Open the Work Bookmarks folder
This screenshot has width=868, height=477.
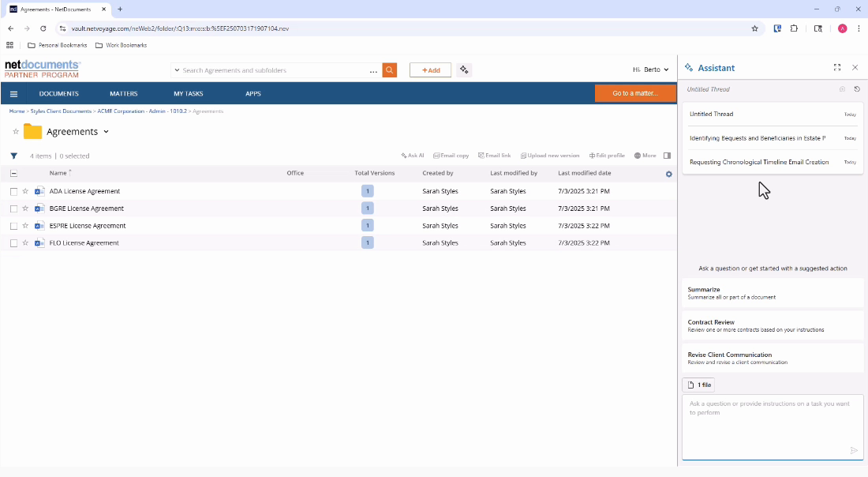[x=122, y=46]
